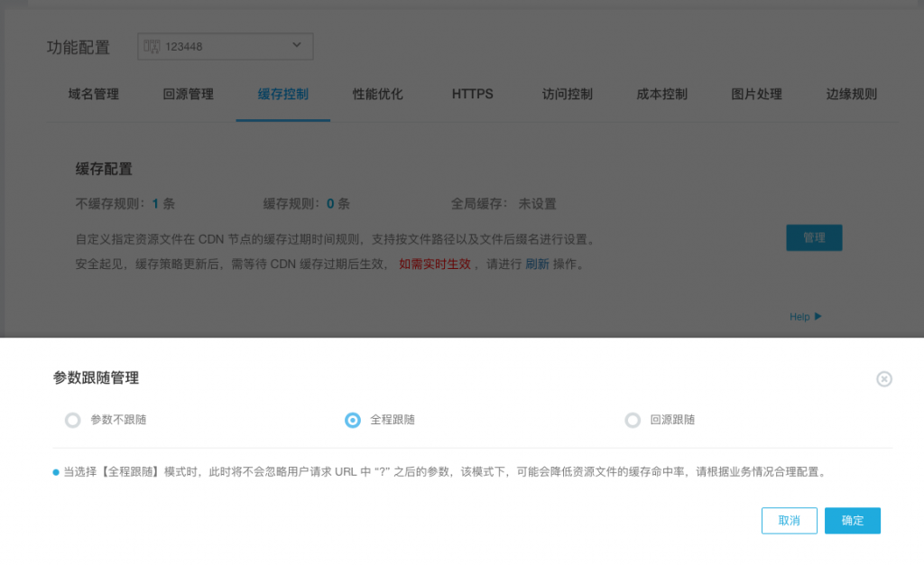This screenshot has height=566, width=924.
Task: Click the arrow icon next to Help
Action: 818,317
